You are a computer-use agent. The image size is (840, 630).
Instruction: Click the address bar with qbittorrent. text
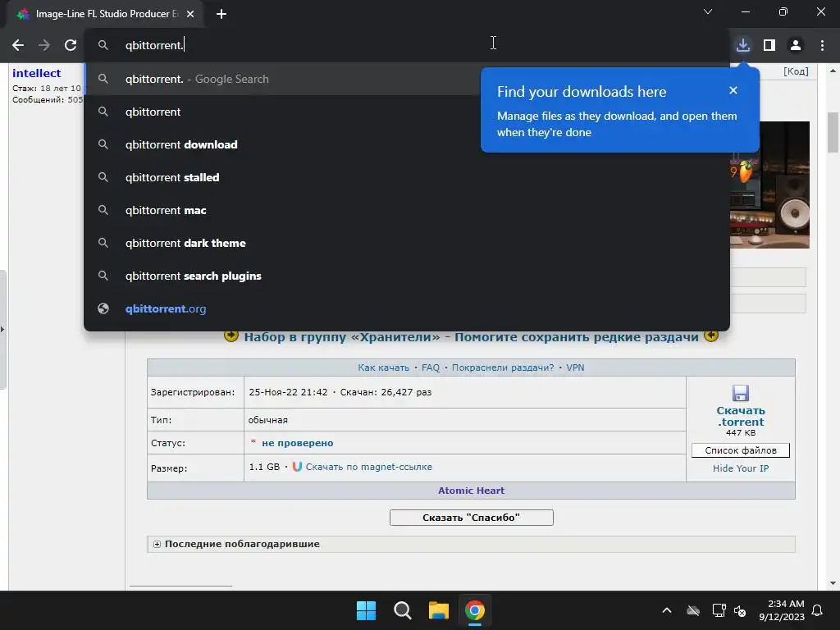point(407,46)
